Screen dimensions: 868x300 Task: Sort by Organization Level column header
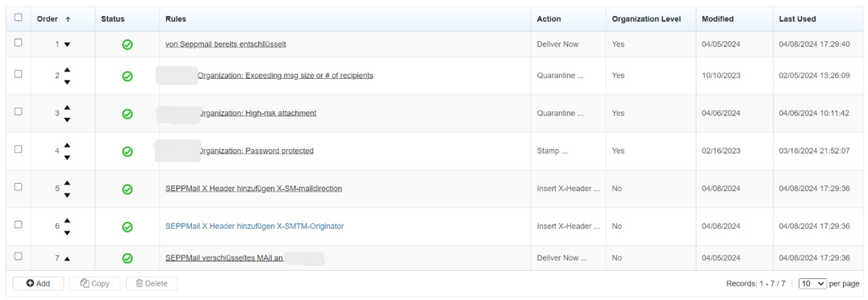[x=646, y=19]
